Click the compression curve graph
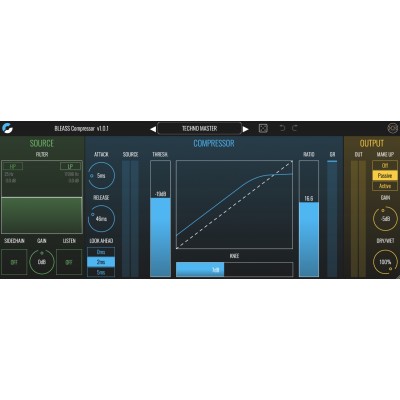 [x=234, y=205]
